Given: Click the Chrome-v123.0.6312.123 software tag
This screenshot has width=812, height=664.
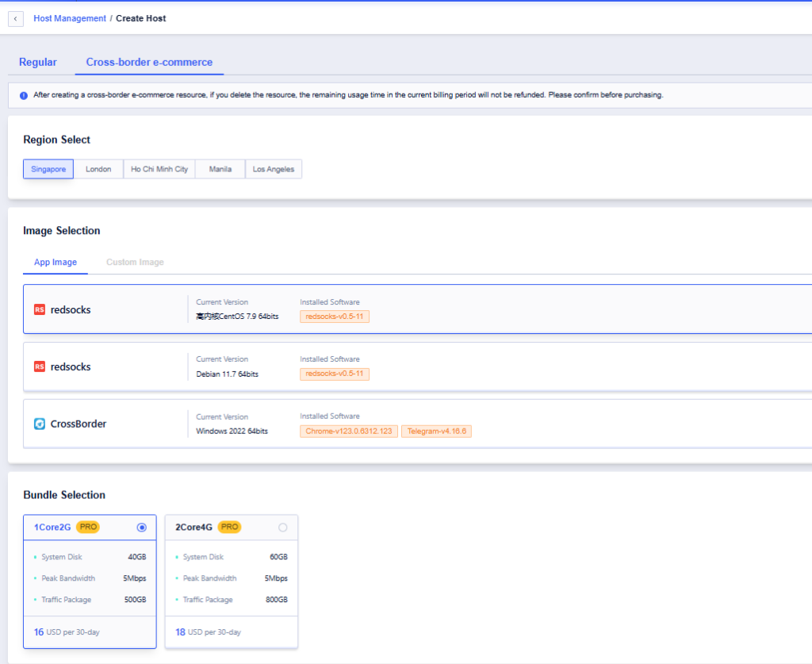Looking at the screenshot, I should (349, 431).
